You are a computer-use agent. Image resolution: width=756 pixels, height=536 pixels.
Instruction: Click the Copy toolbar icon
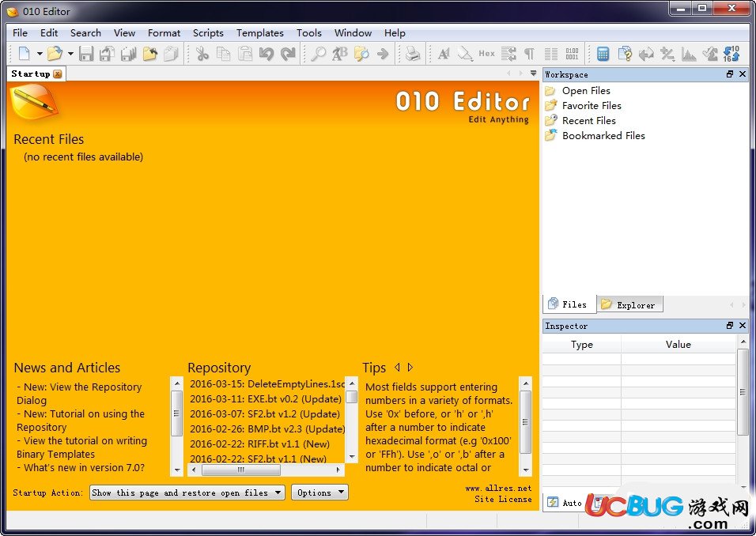click(224, 54)
